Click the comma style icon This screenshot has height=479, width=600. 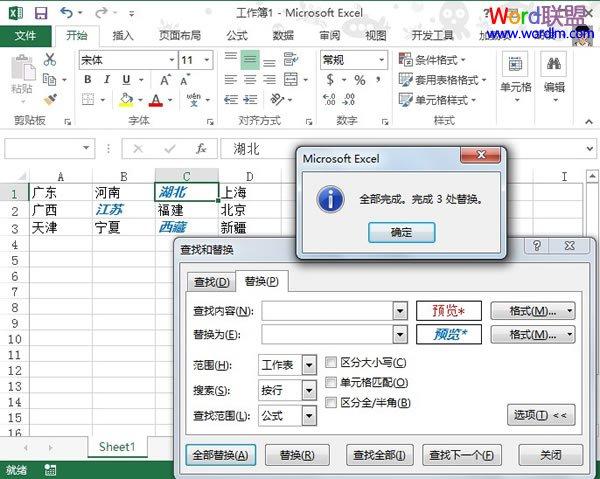pyautogui.click(x=378, y=80)
